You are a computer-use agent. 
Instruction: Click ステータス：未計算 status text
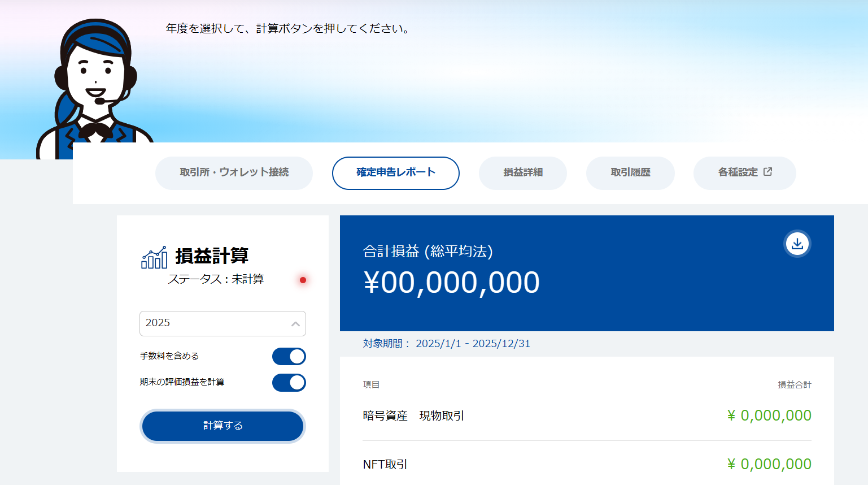click(216, 279)
